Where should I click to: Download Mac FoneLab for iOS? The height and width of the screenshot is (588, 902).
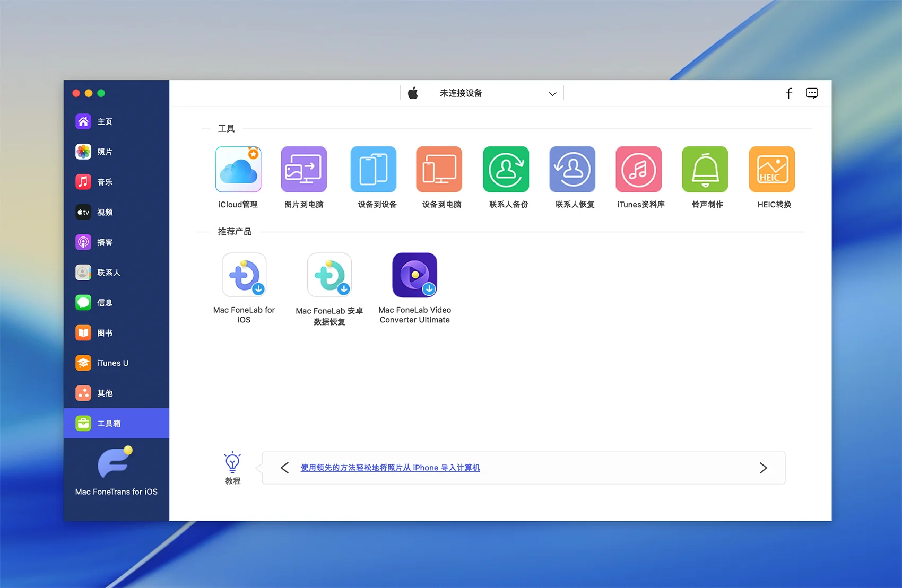click(244, 275)
